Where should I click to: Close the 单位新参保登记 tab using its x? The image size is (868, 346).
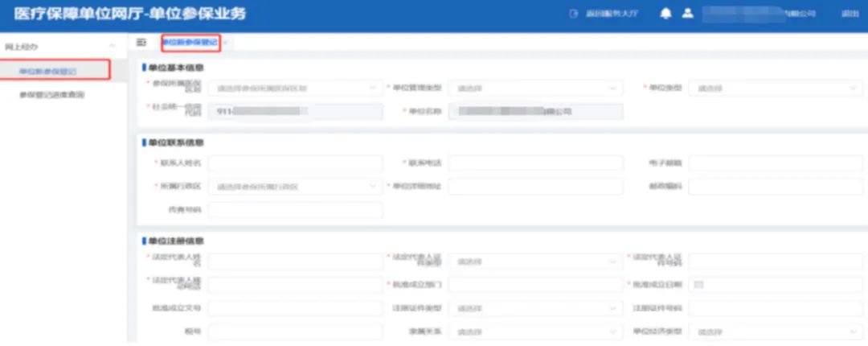pyautogui.click(x=226, y=42)
